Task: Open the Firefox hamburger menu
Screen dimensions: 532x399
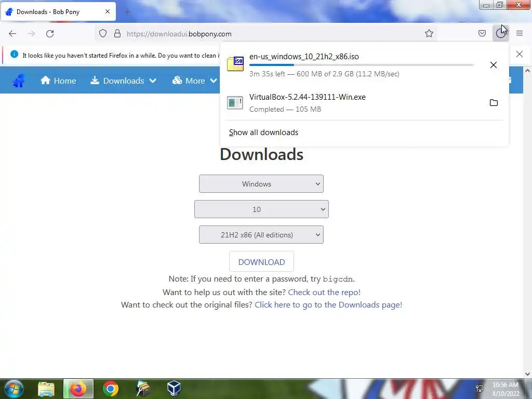Action: (x=520, y=33)
